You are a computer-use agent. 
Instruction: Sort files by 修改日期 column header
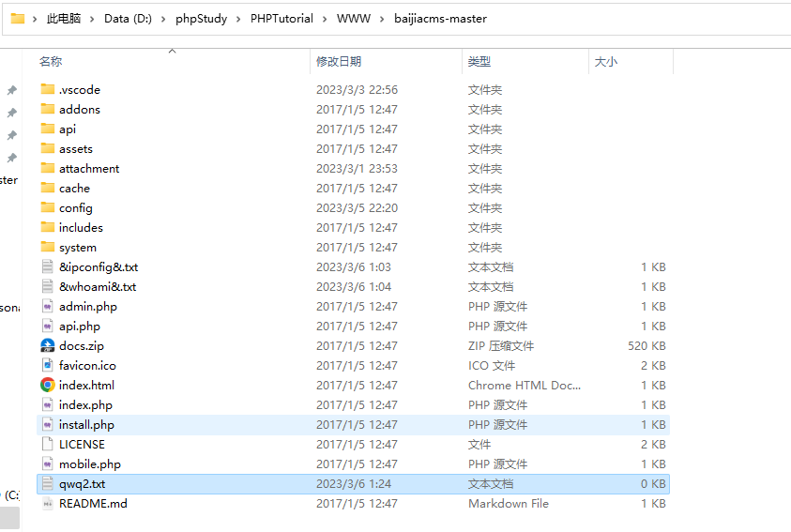coord(339,62)
